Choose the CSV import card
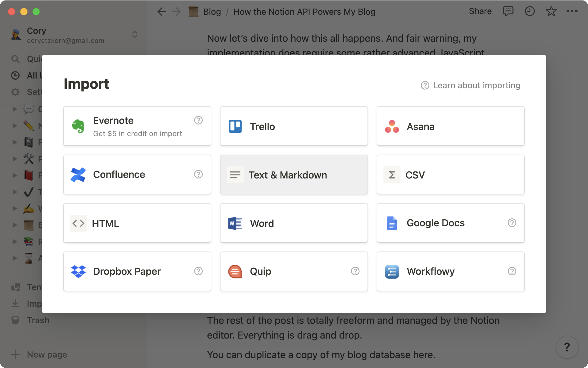The height and width of the screenshot is (368, 588). coord(450,174)
